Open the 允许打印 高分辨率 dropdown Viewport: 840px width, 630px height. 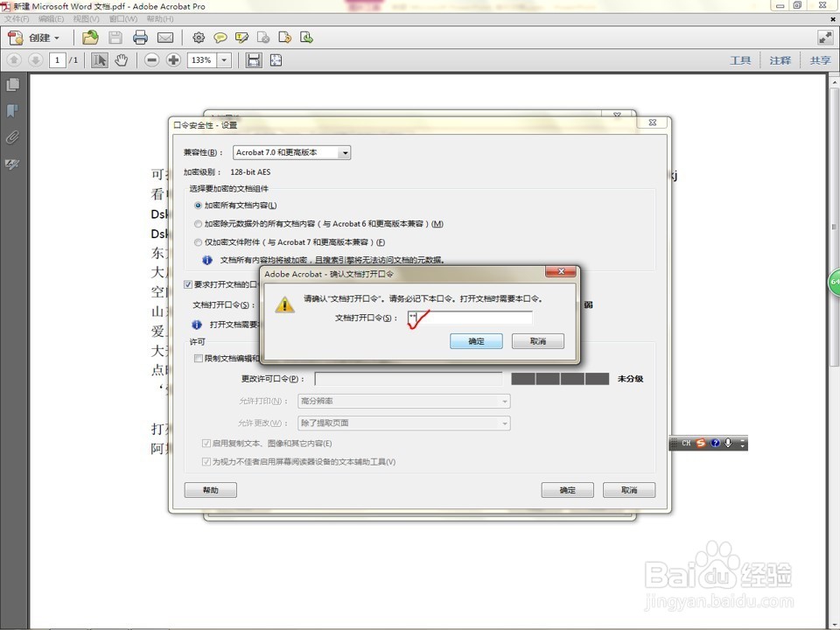tap(404, 401)
